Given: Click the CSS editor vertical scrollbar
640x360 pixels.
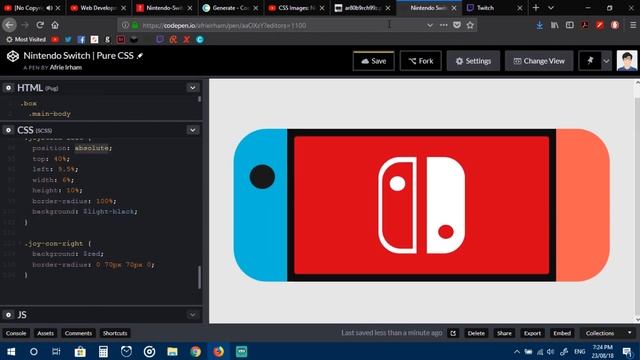Looking at the screenshot, I should (x=199, y=277).
